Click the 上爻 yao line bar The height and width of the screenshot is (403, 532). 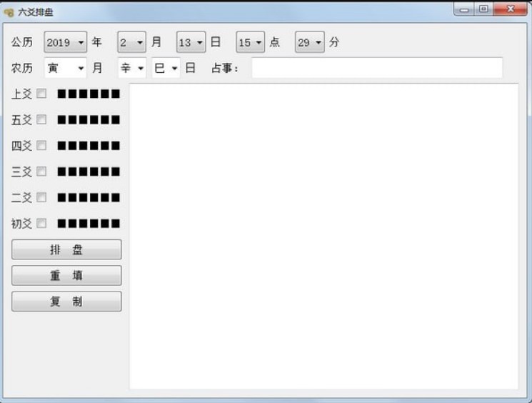(x=89, y=94)
